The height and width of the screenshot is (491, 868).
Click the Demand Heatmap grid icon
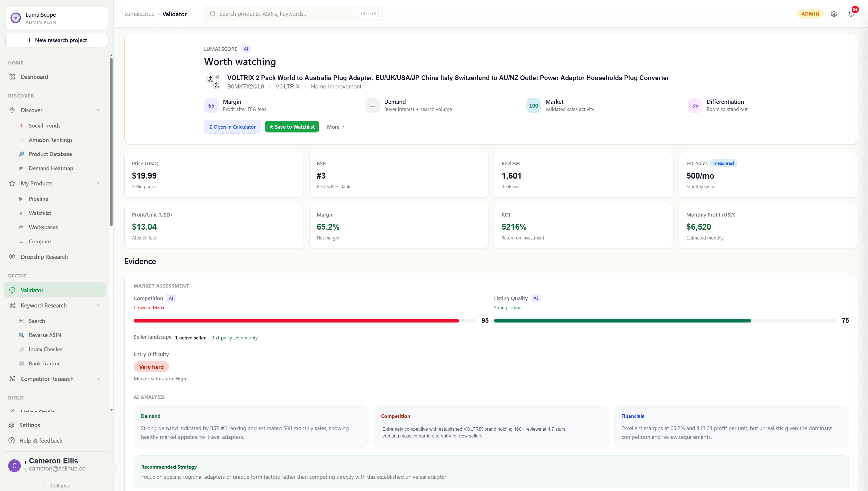tap(21, 168)
